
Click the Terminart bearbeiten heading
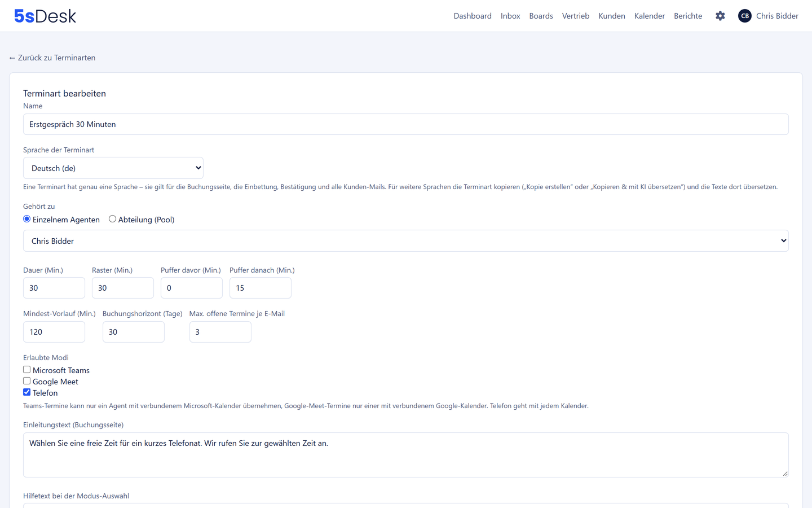64,93
